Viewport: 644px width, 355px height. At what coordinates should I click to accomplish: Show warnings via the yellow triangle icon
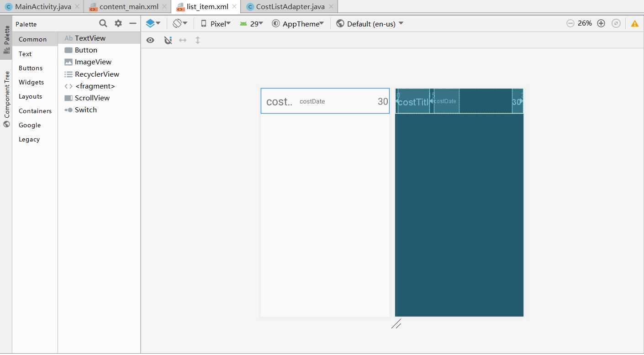pos(635,24)
